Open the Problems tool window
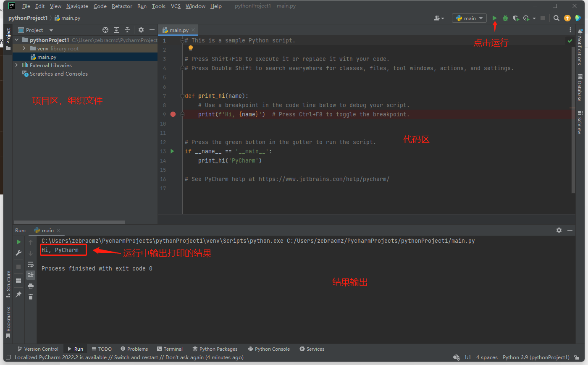Viewport: 588px width, 365px height. 134,349
